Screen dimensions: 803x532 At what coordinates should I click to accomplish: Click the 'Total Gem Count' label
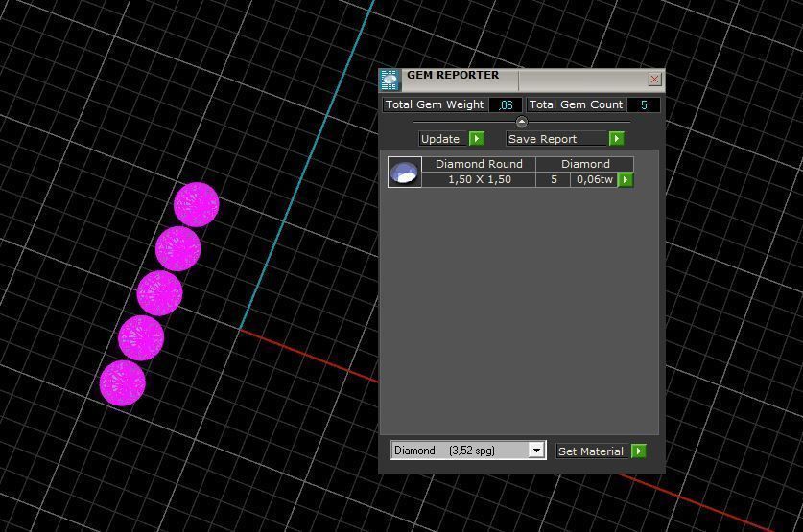pos(576,104)
